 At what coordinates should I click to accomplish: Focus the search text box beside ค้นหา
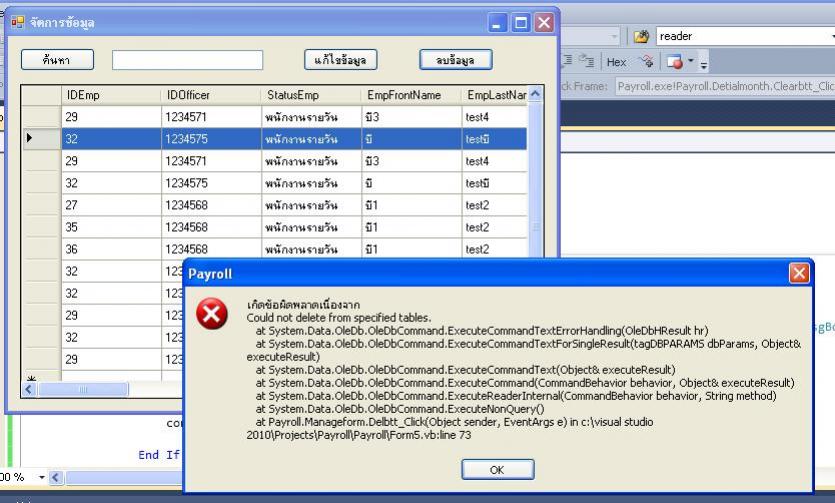tap(187, 60)
